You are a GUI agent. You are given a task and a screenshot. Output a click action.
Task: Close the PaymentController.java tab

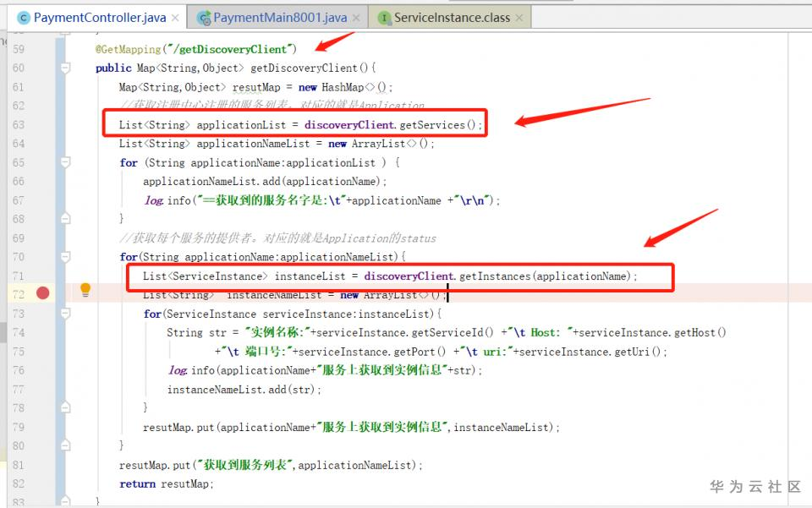176,18
